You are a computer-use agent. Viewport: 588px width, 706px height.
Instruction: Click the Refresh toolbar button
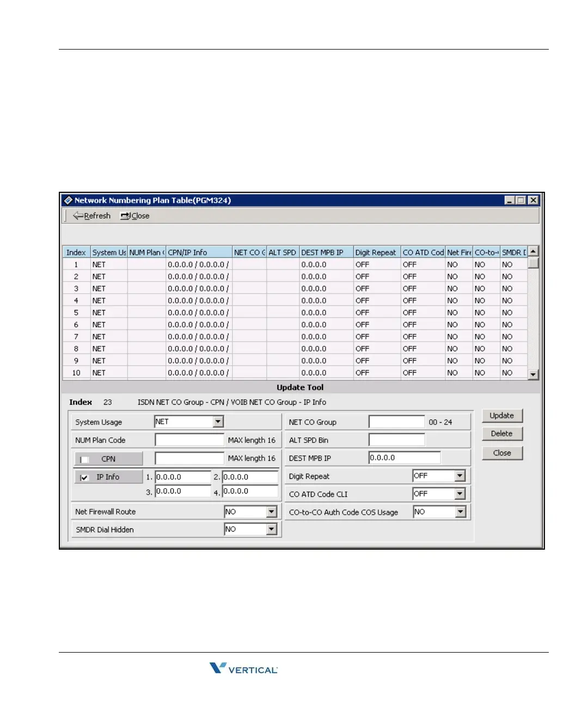(x=91, y=216)
